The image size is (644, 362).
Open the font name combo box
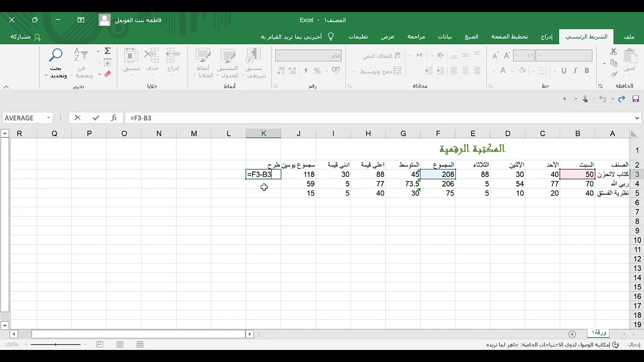pyautogui.click(x=564, y=56)
